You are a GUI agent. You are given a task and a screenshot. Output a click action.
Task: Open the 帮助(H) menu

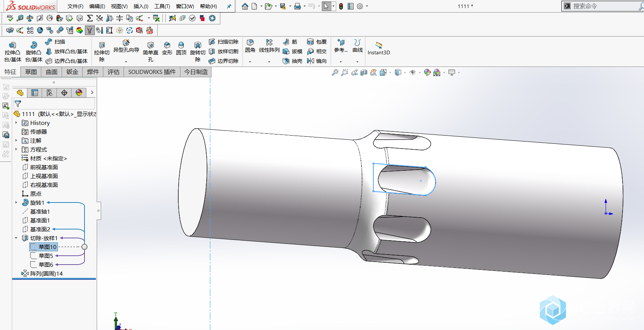pos(209,6)
